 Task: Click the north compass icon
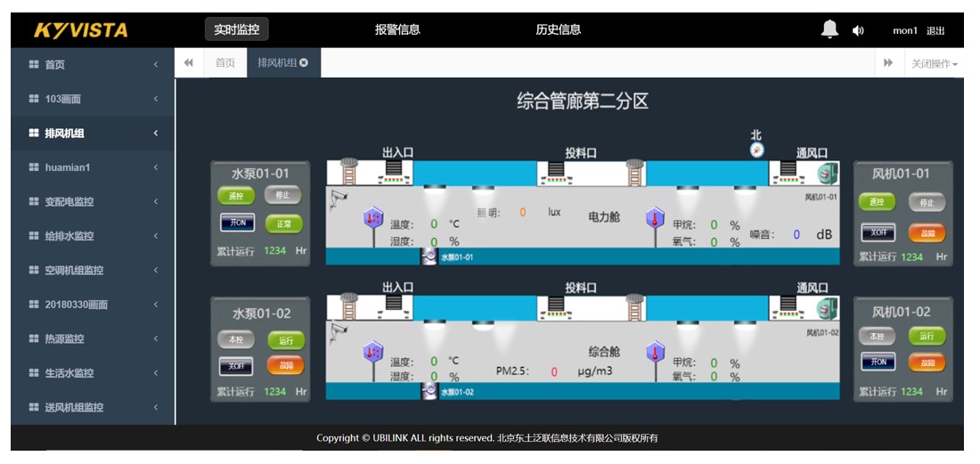[756, 150]
